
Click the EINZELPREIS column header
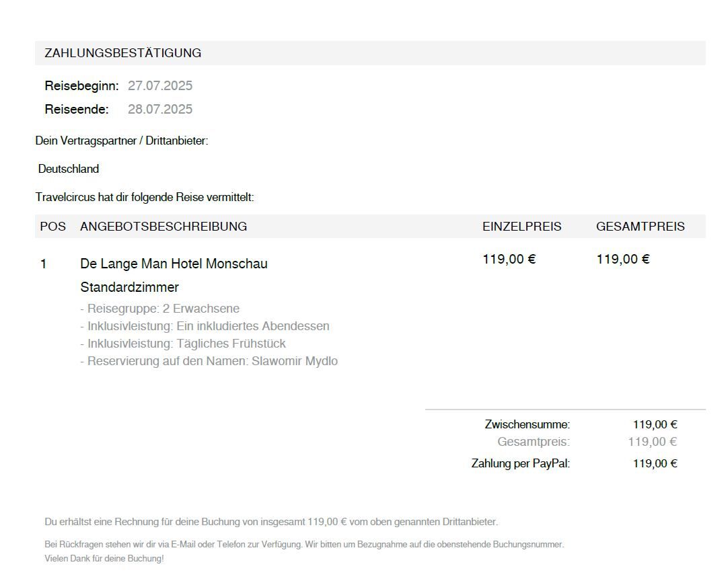coord(522,227)
